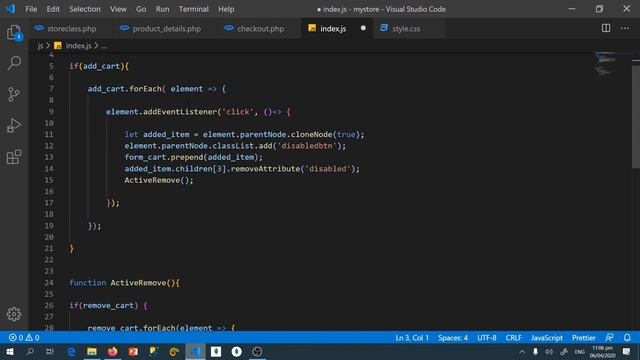
Task: Click the 'ActiveRemove();' call on line 15
Action: 159,180
